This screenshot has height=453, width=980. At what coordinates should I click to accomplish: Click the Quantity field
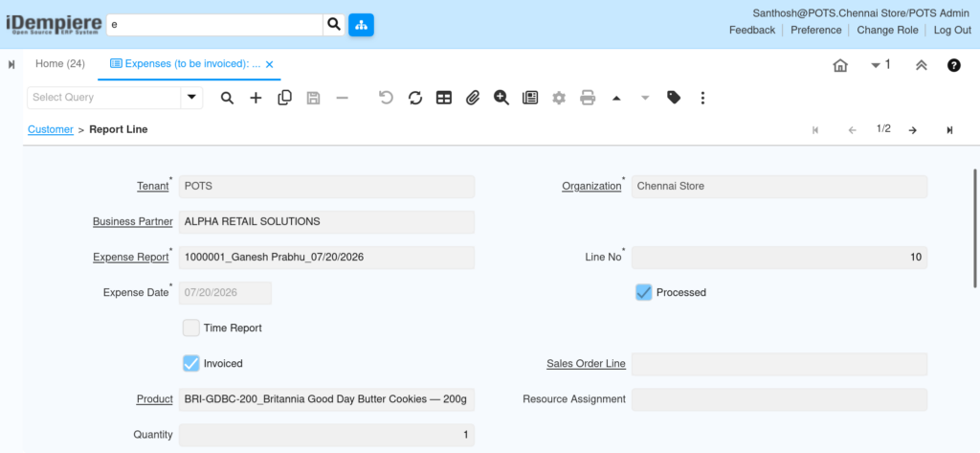point(327,435)
